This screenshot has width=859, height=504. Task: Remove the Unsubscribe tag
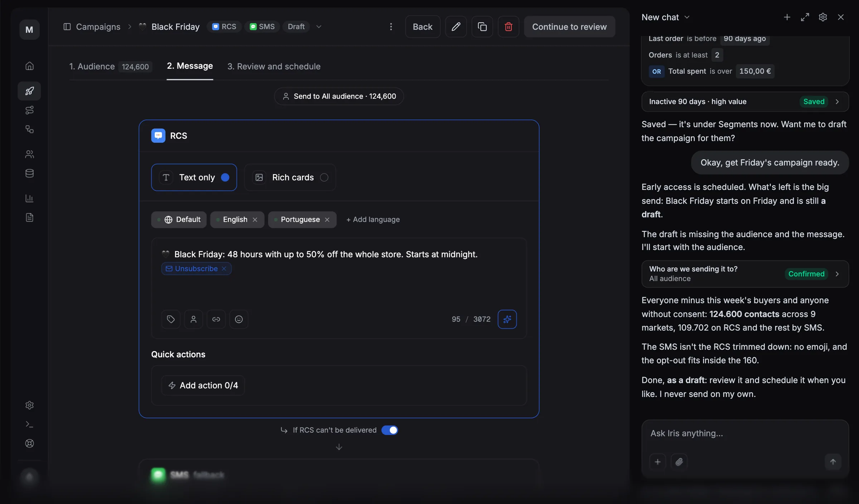point(224,269)
